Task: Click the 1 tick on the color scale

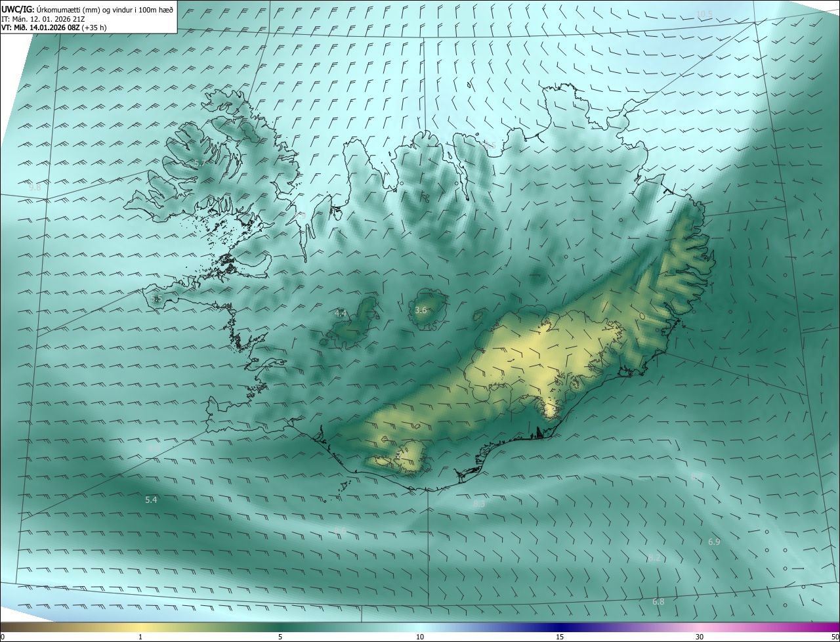Action: pyautogui.click(x=140, y=637)
